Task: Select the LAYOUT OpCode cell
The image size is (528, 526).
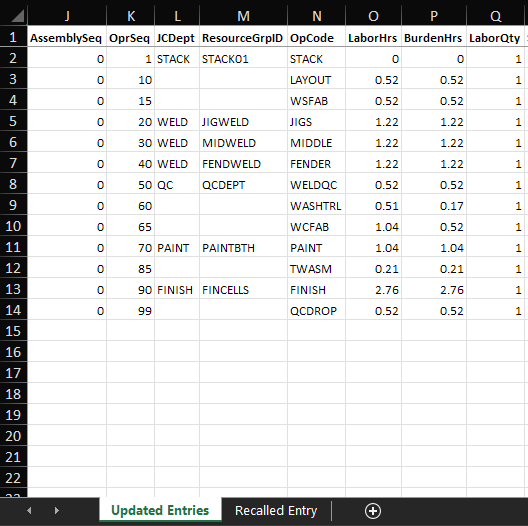Action: coord(317,79)
